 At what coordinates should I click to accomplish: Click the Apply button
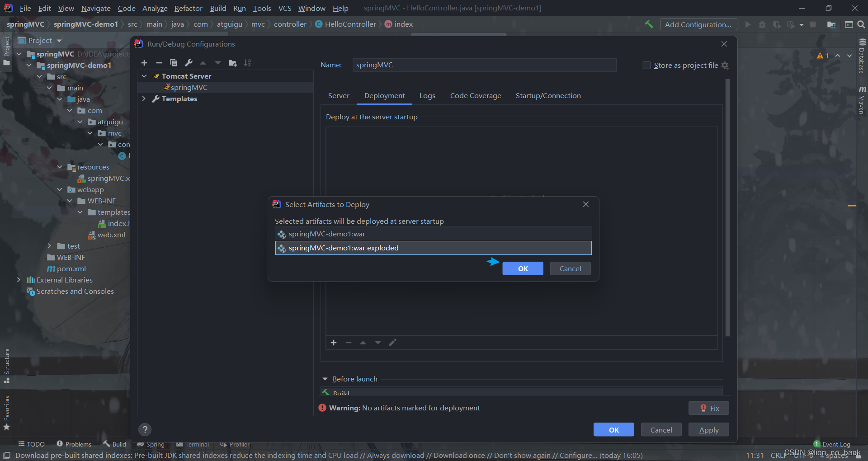pyautogui.click(x=709, y=430)
